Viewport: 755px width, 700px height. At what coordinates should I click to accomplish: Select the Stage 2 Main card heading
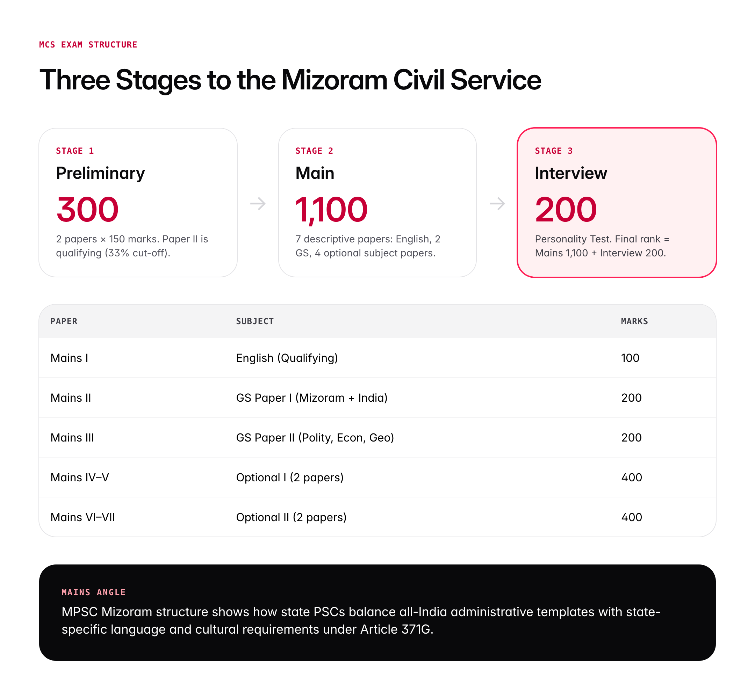(x=315, y=173)
